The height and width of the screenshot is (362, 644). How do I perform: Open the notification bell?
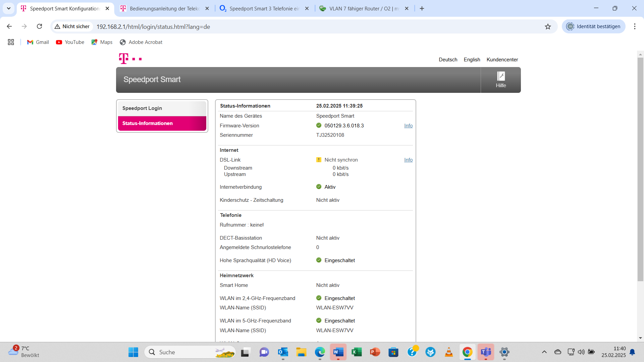[632, 352]
